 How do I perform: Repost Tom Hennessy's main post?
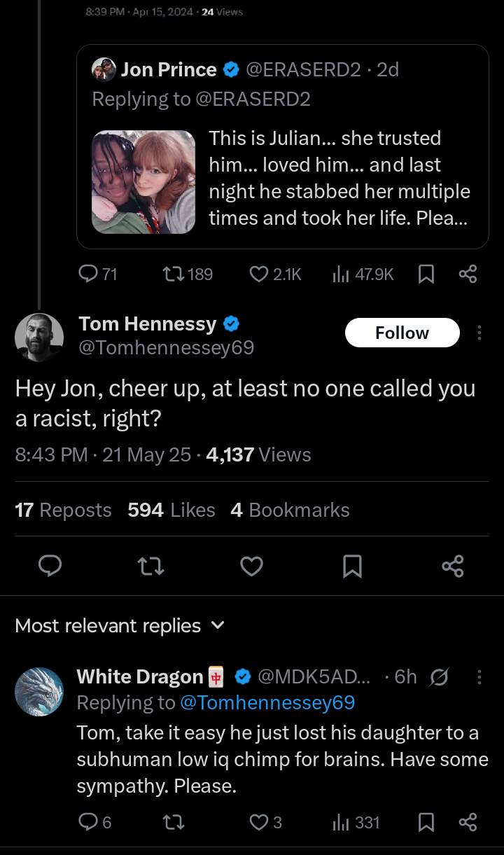pos(151,566)
